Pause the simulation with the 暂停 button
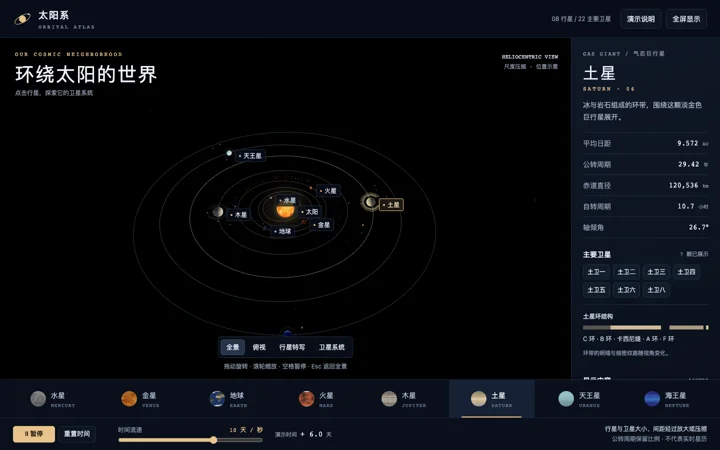The height and width of the screenshot is (450, 720). point(34,434)
